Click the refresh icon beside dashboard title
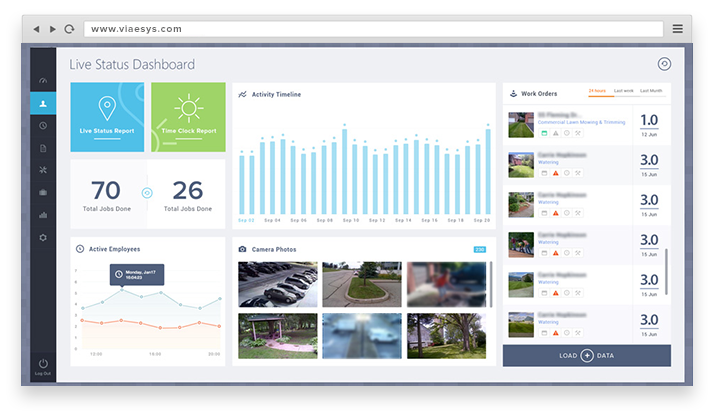The height and width of the screenshot is (412, 712). click(x=664, y=65)
